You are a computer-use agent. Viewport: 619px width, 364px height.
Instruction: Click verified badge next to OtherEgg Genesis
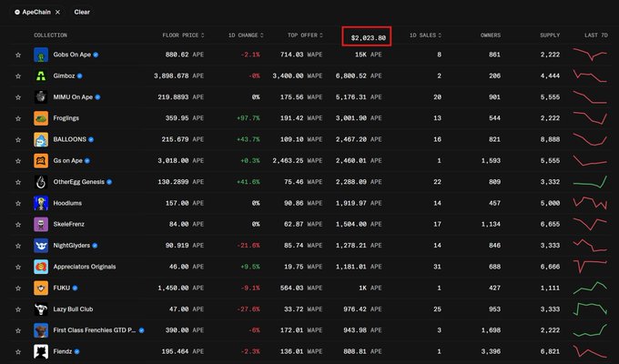pos(109,182)
